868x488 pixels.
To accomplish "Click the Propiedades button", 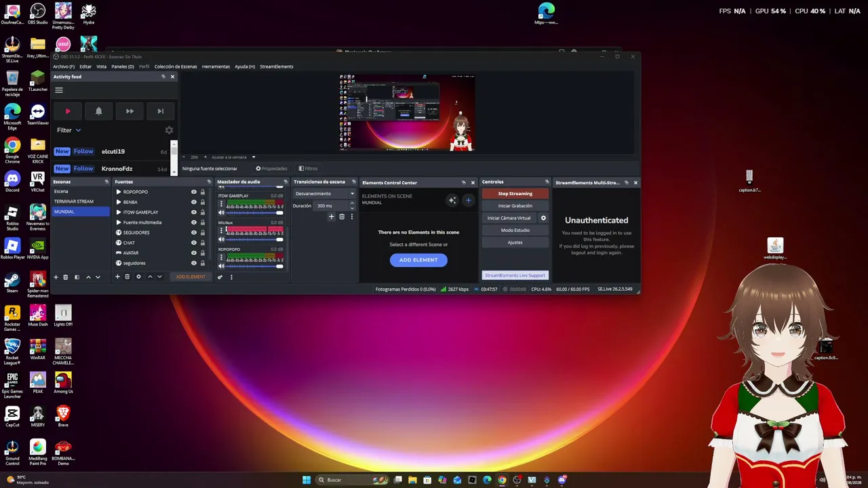I will coord(271,168).
